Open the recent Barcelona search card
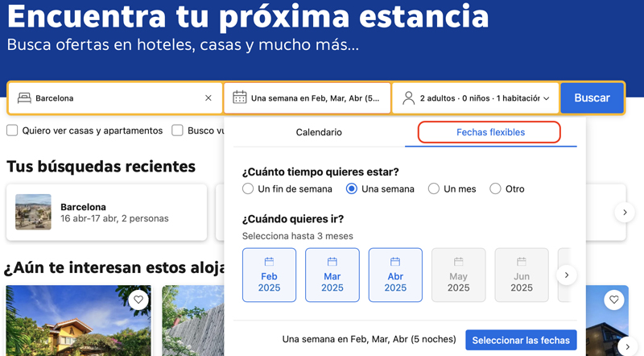The height and width of the screenshot is (356, 644). click(x=107, y=212)
